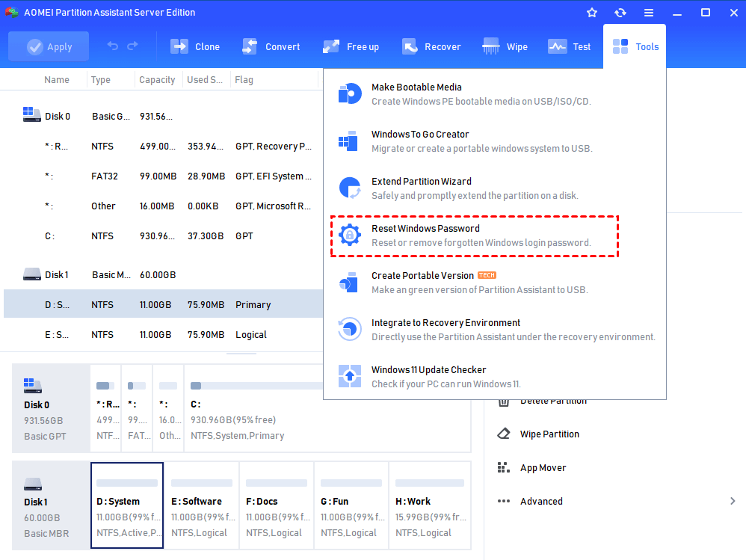Sort by the Name column header
The height and width of the screenshot is (560, 746).
[x=57, y=80]
